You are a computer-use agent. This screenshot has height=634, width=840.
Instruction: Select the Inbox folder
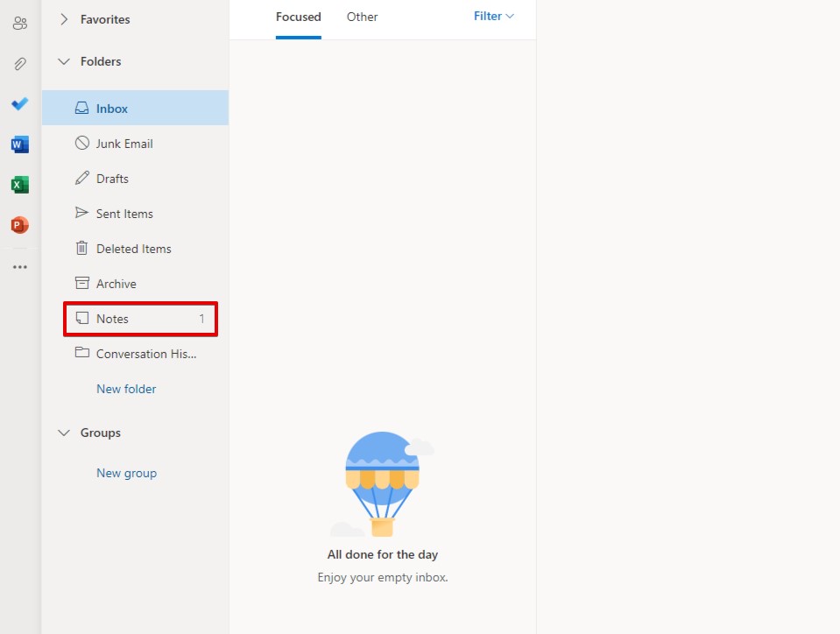click(x=112, y=109)
